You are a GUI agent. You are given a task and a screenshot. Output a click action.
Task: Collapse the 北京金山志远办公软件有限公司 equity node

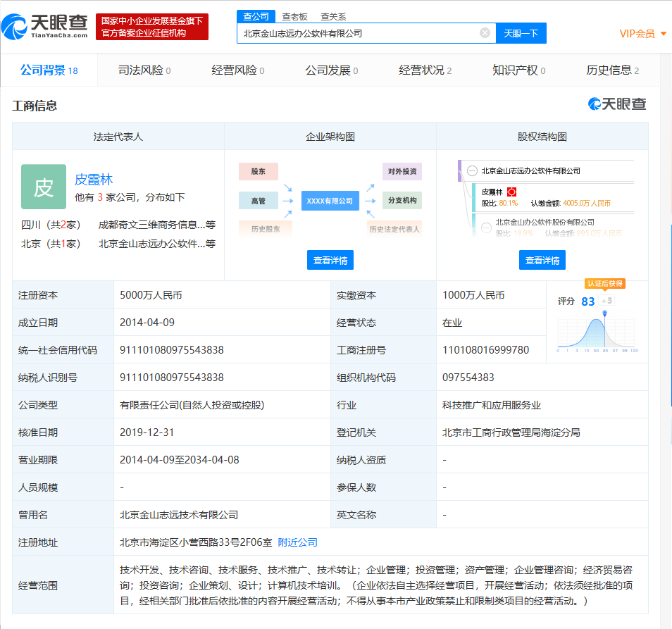[x=472, y=171]
